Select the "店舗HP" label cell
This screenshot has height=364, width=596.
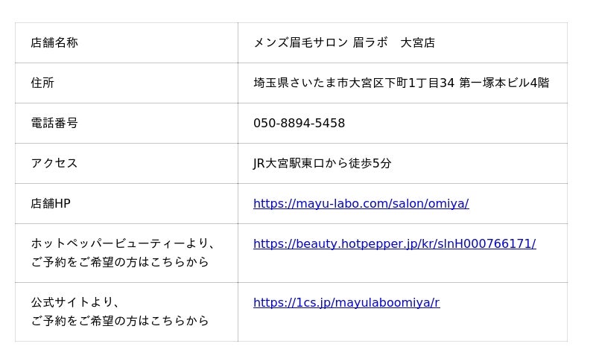(x=51, y=203)
